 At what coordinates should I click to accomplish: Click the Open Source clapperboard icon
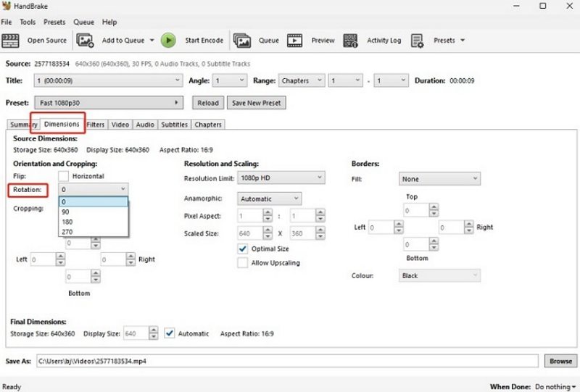[11, 41]
